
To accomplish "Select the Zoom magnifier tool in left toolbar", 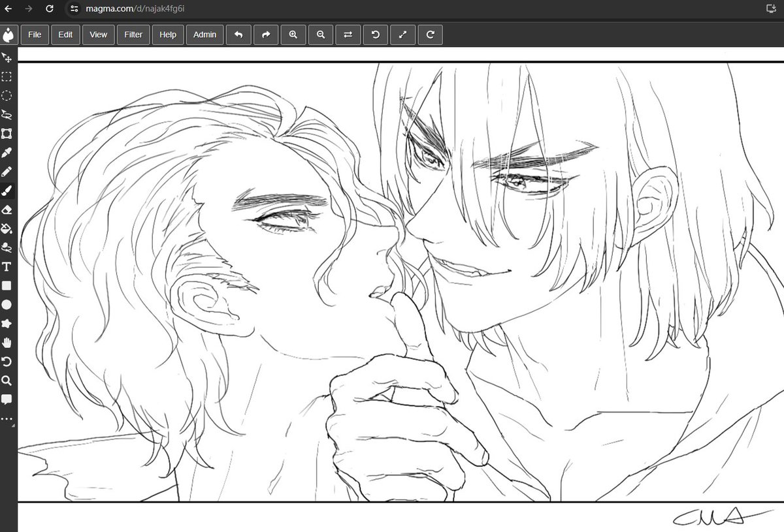I will click(7, 380).
